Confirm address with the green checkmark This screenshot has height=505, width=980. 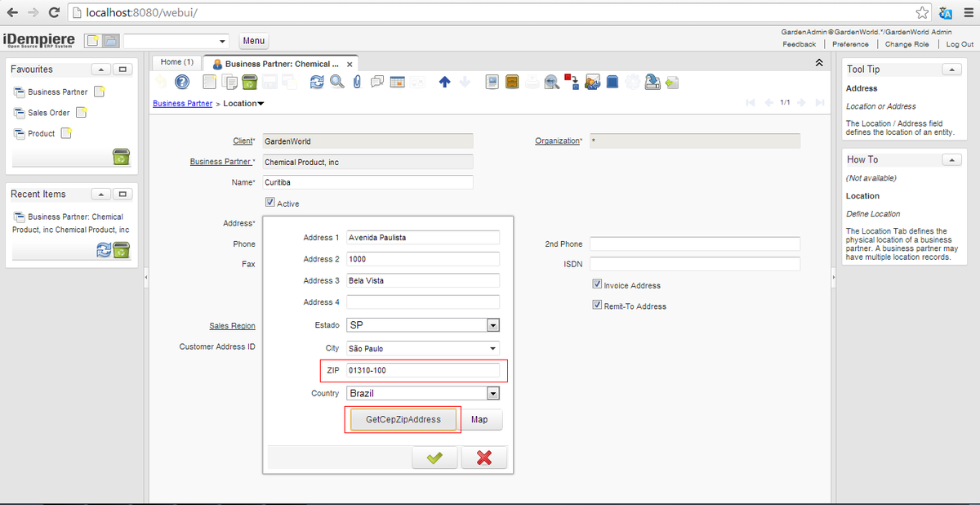[x=434, y=458]
